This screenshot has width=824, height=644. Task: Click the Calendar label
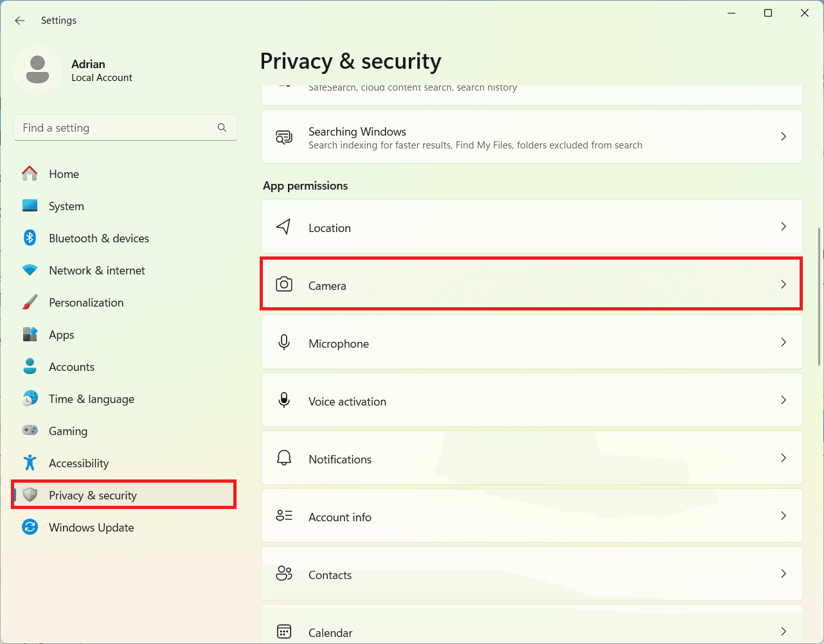click(x=330, y=633)
